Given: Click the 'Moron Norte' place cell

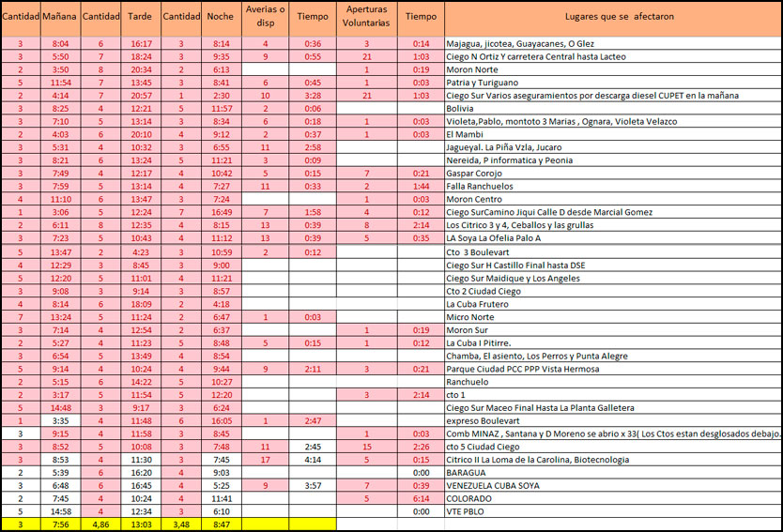Looking at the screenshot, I should 613,69.
